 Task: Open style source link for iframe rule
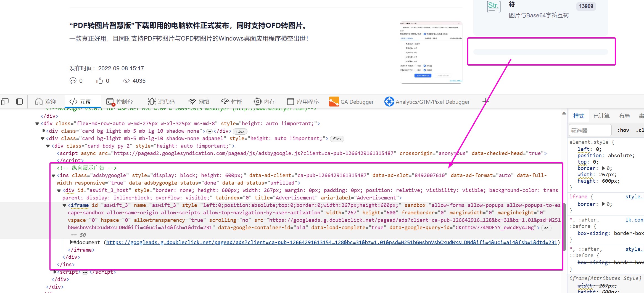634,196
